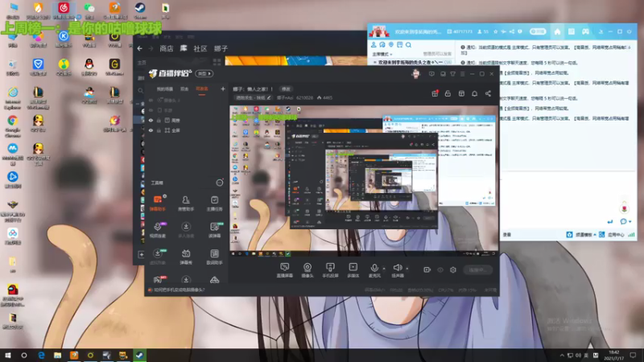Viewport: 644px width, 362px height.
Task: Click the search icon in the YY channel sidebar
Action: [408, 45]
